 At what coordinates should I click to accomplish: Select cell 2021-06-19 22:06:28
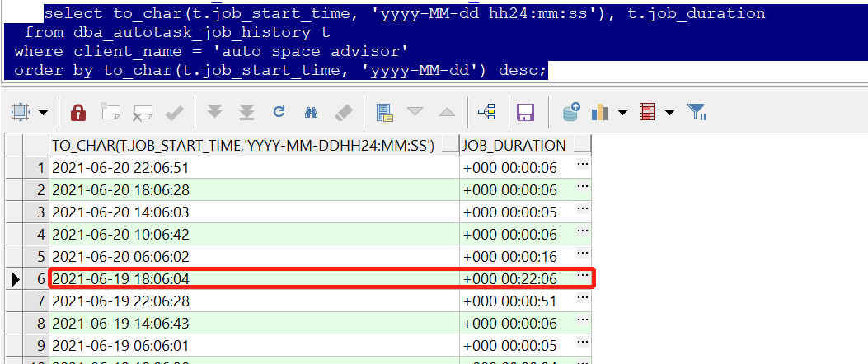254,301
